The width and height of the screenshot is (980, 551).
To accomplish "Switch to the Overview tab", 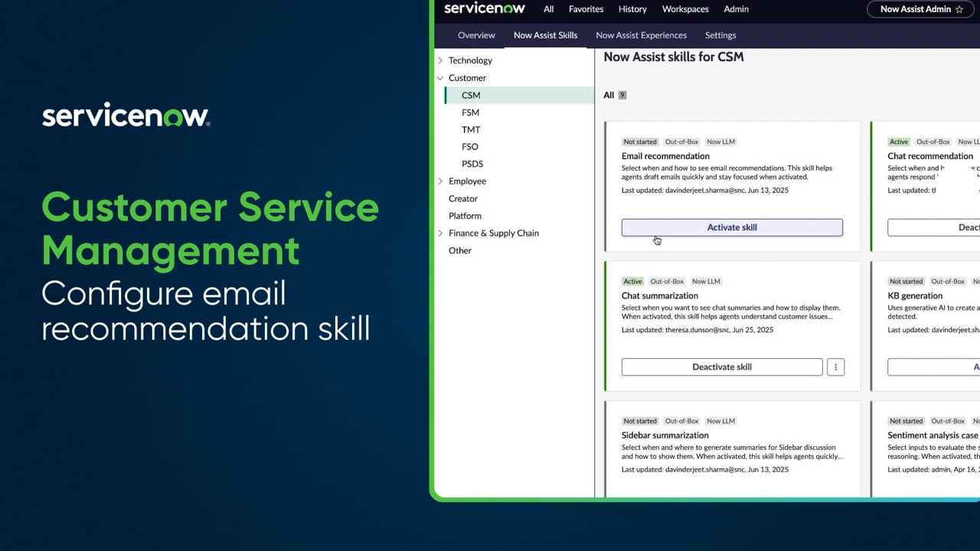I will (476, 35).
